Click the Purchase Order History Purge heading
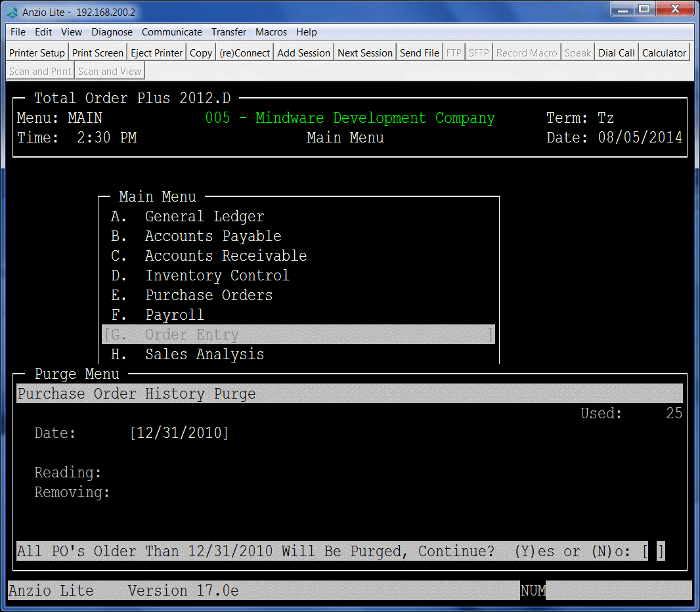Image resolution: width=700 pixels, height=612 pixels. point(137,394)
